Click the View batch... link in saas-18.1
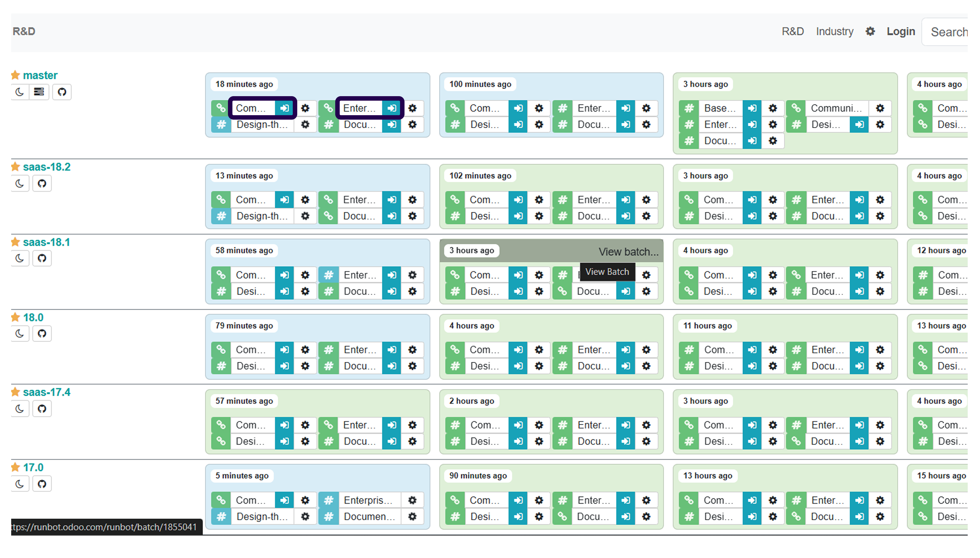 point(629,252)
